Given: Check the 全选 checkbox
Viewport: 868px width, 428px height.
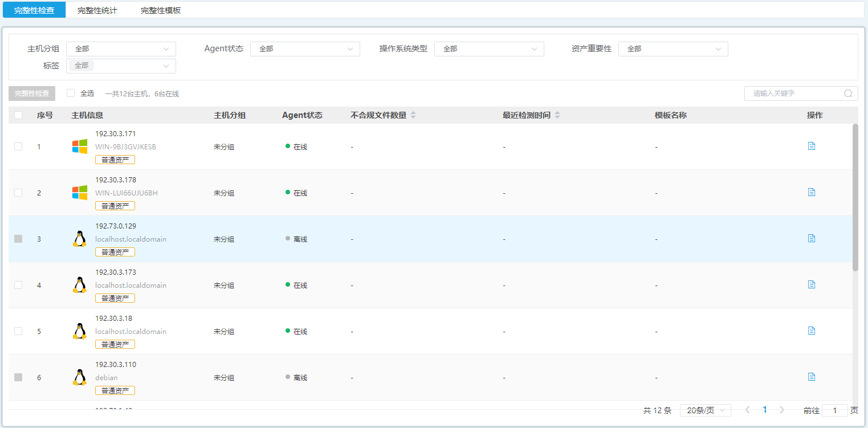Looking at the screenshot, I should tap(71, 93).
